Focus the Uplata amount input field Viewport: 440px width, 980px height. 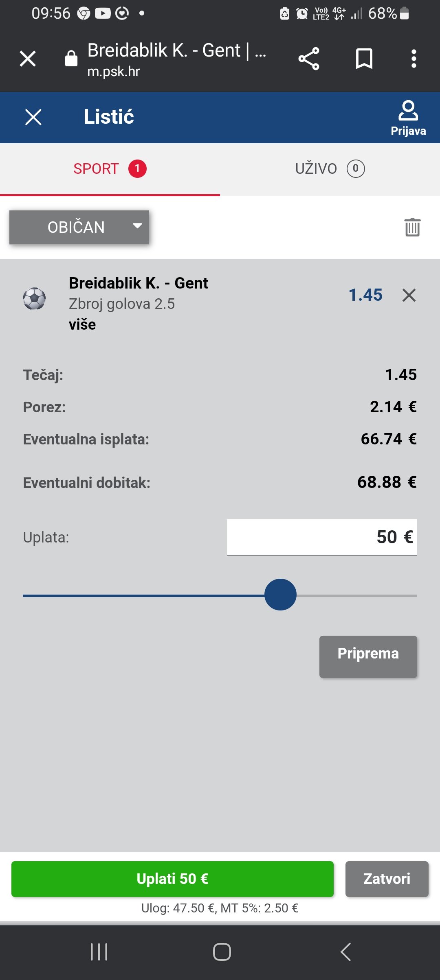tap(322, 537)
